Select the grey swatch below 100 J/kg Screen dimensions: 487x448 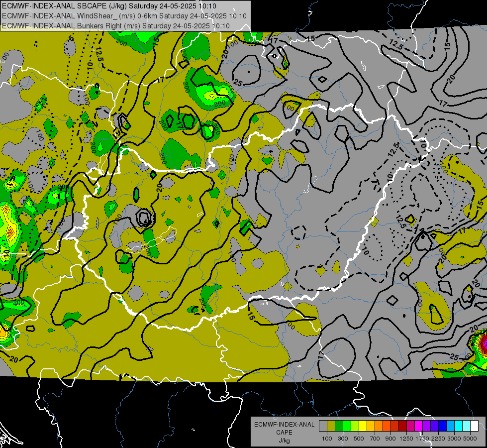[323, 426]
